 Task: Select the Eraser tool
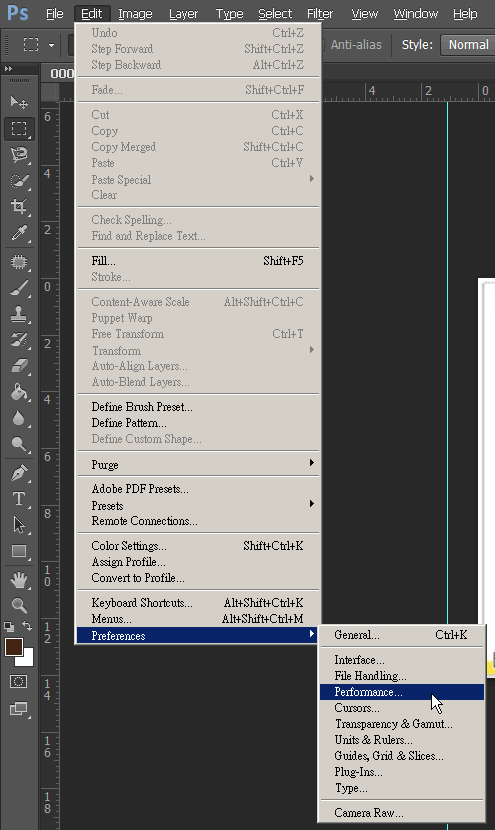click(19, 366)
